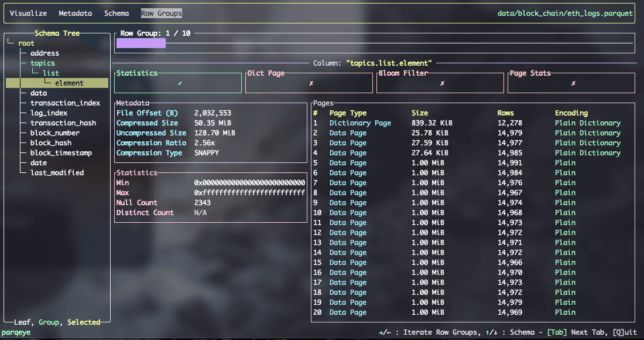Image resolution: width=644 pixels, height=340 pixels.
Task: Click the Max statistic hex value
Action: pyautogui.click(x=250, y=192)
